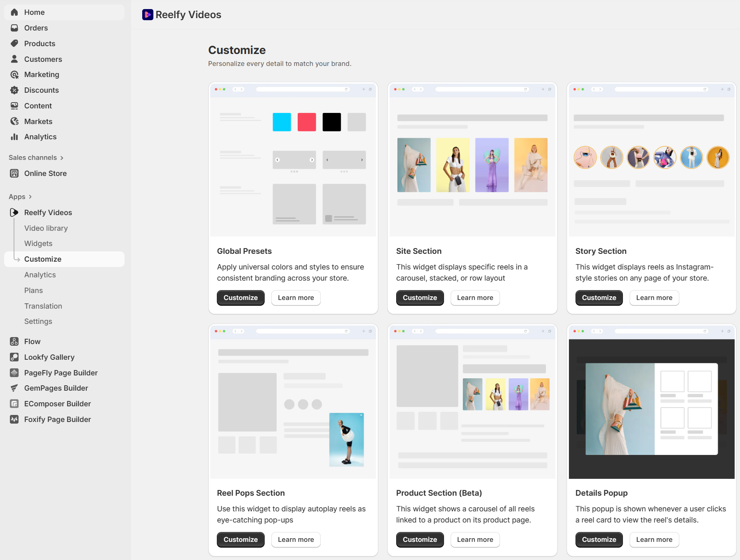Learn more about Details Popup
740x560 pixels.
pos(654,540)
